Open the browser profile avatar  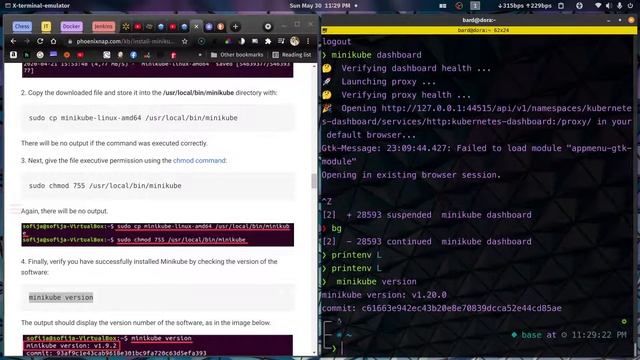294,41
